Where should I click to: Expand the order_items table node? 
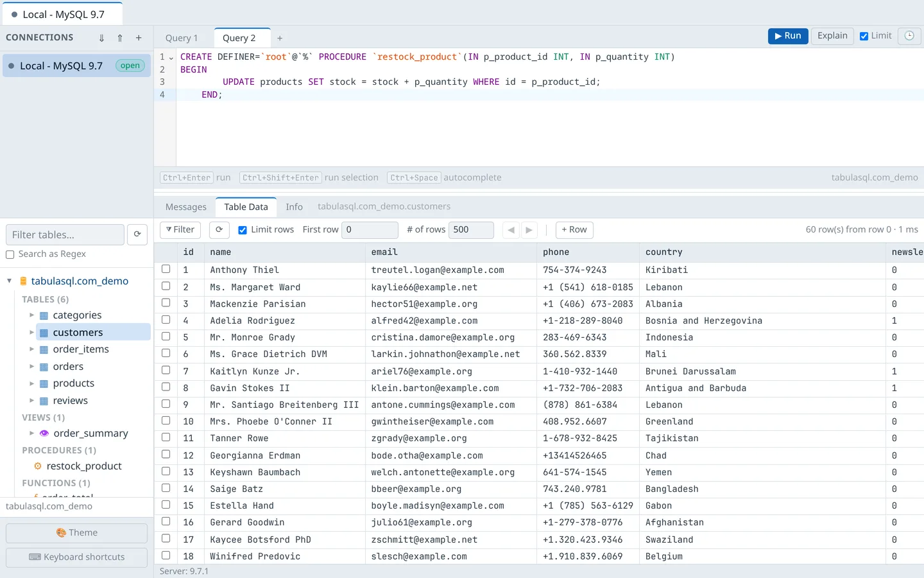point(31,349)
